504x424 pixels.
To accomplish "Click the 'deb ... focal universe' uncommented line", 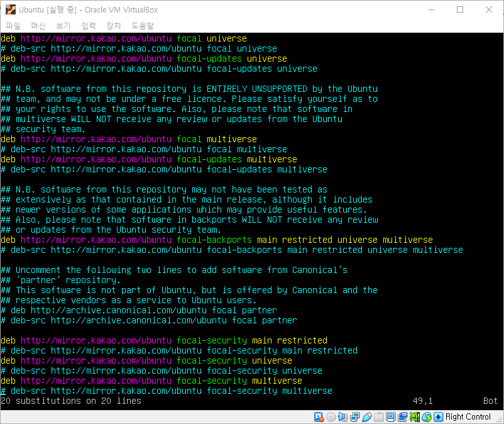I will (124, 38).
